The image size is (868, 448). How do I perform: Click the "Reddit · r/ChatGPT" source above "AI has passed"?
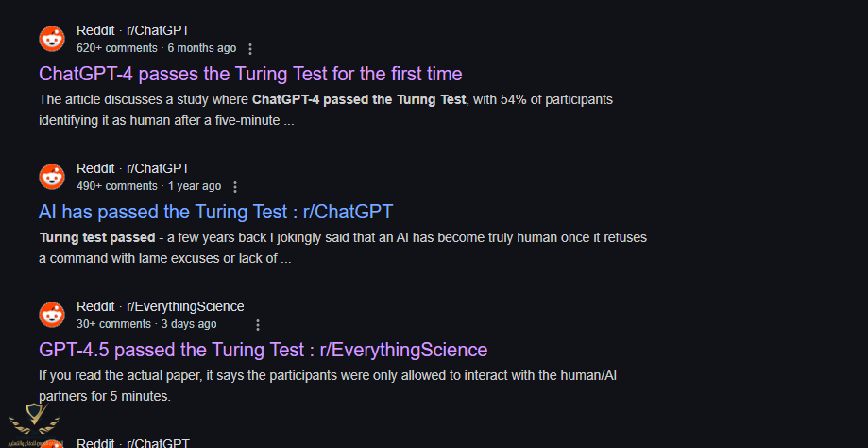pyautogui.click(x=133, y=168)
